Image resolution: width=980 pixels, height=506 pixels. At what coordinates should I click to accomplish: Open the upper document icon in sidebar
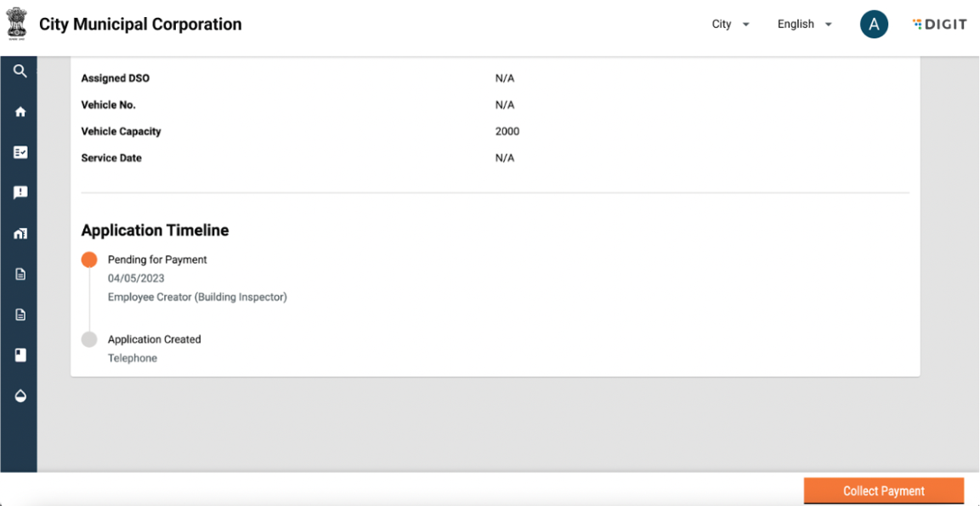(20, 274)
